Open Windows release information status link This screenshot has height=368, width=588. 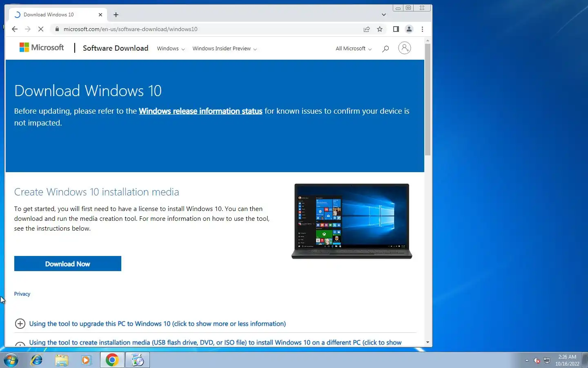[200, 111]
